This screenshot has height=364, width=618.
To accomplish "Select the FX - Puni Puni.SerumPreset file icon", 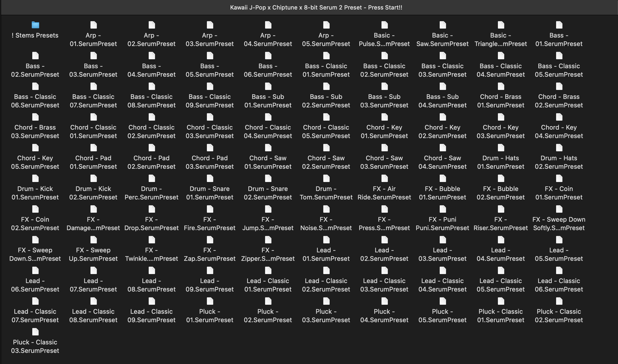I will [443, 209].
